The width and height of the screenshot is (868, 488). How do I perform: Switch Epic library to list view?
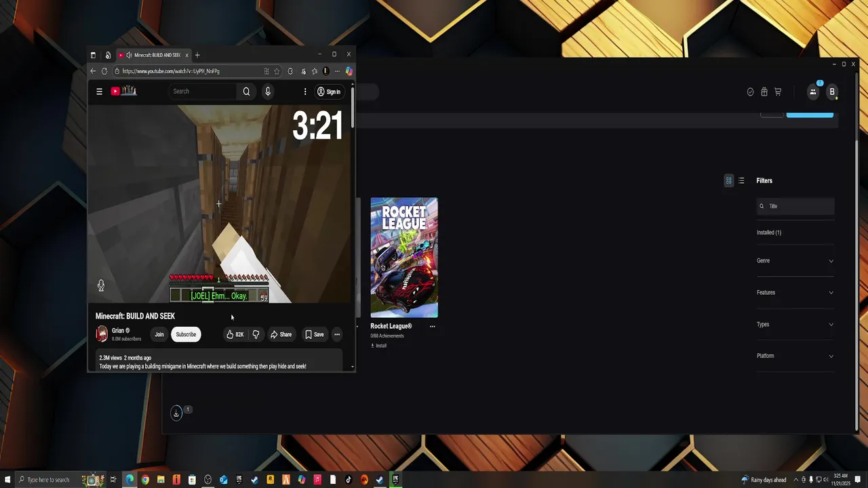pos(741,181)
